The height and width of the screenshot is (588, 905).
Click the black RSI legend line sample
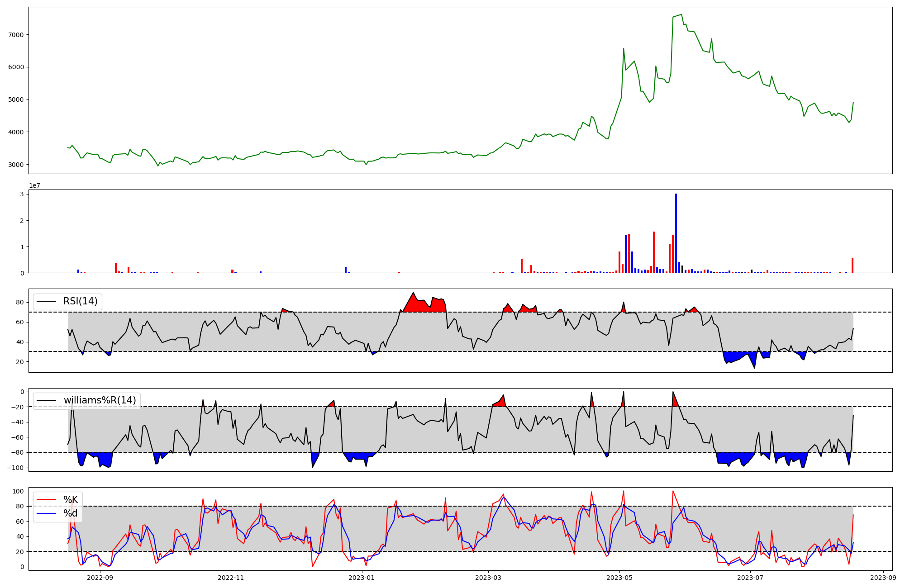[46, 301]
